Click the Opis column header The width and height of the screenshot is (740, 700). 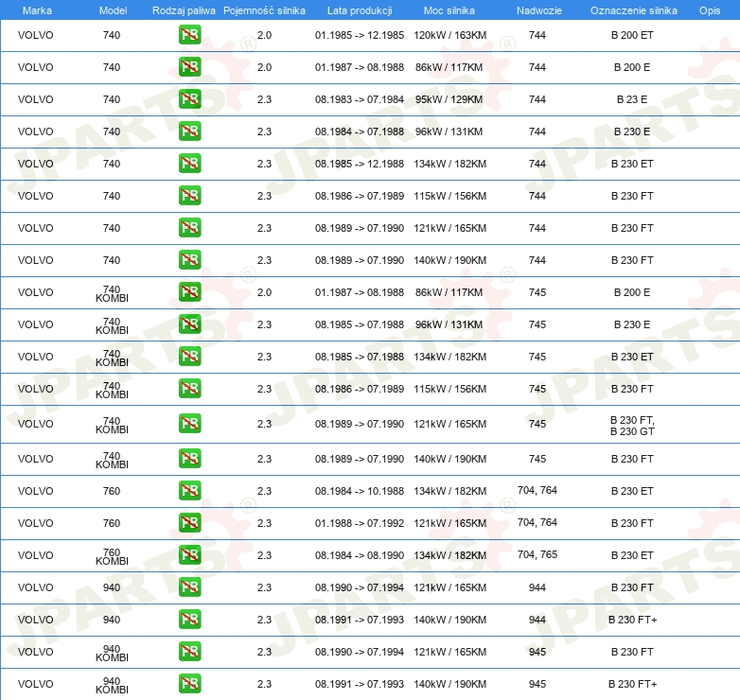coord(710,10)
